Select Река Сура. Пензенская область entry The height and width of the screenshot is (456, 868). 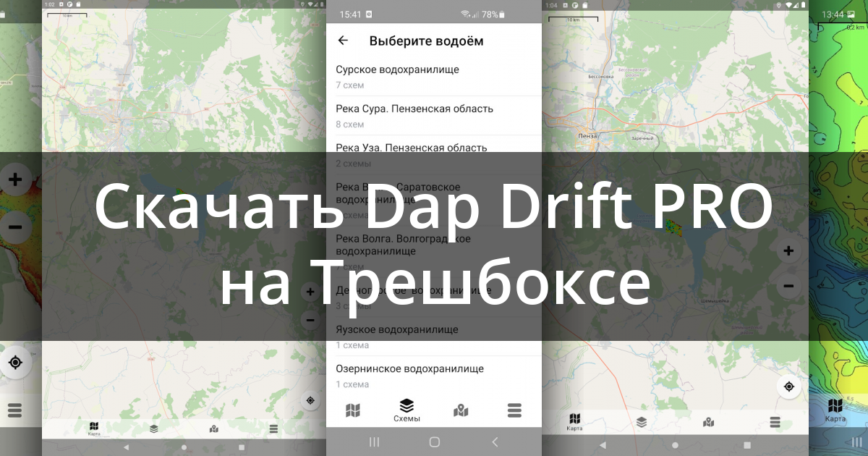coord(434,116)
